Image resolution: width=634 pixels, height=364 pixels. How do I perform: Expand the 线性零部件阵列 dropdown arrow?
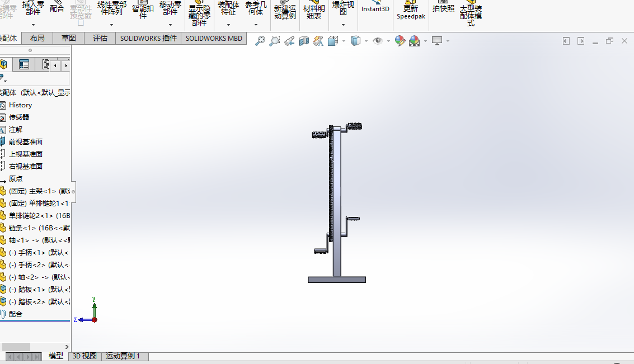tap(111, 25)
